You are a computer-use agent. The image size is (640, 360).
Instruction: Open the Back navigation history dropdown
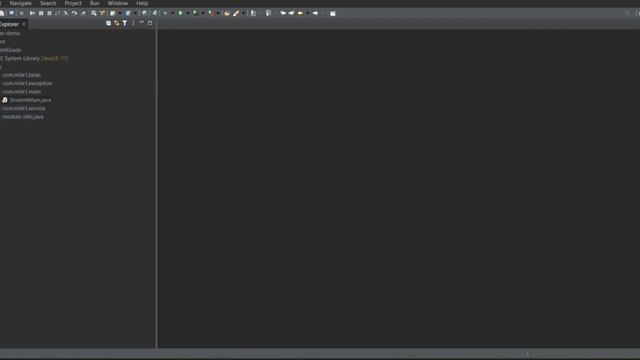[x=308, y=13]
